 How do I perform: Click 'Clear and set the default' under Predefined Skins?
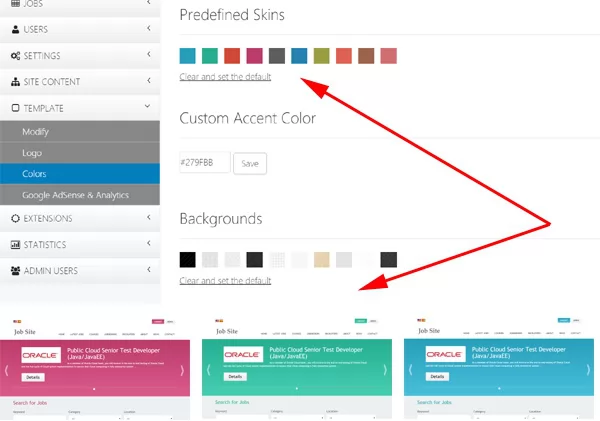tap(225, 77)
